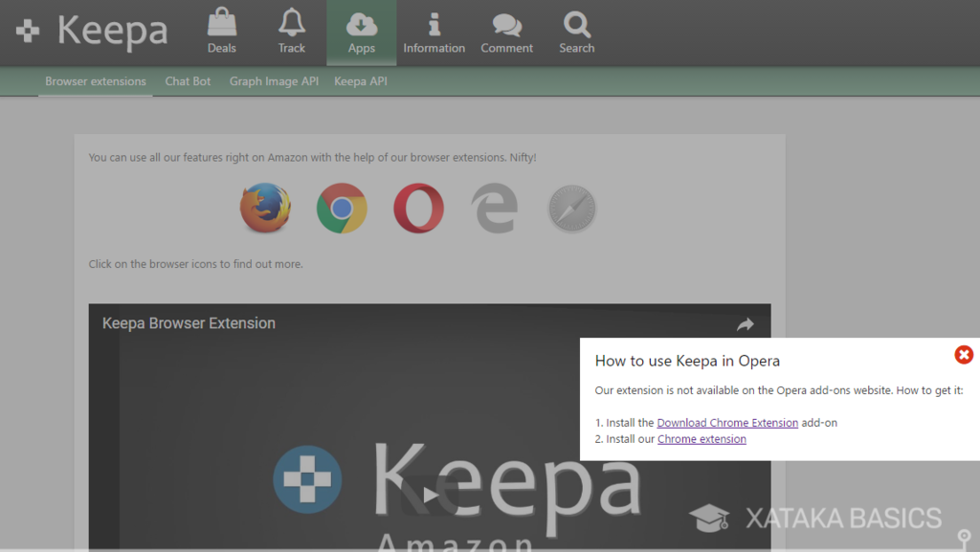
Task: Open the Comment section
Action: (x=506, y=32)
